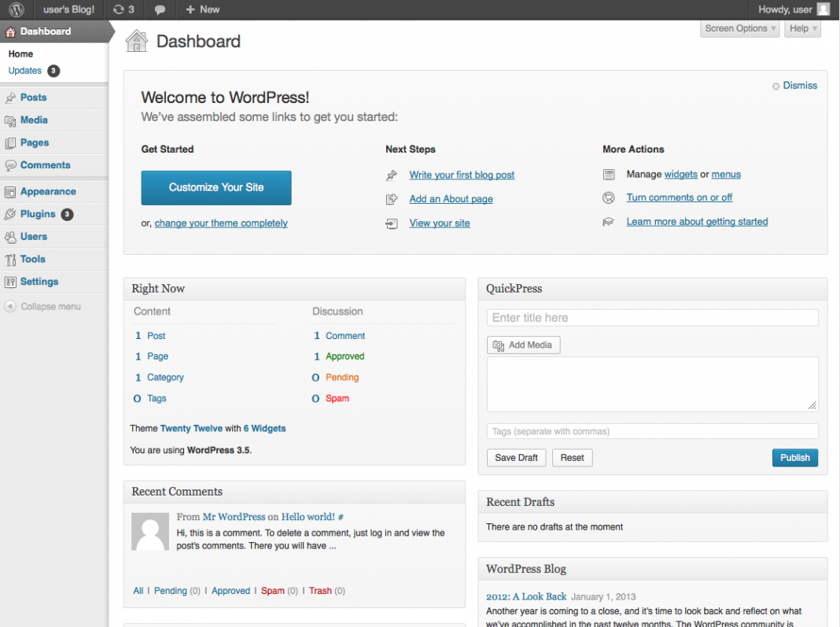Click the Media icon in sidebar
The height and width of the screenshot is (627, 840).
pyautogui.click(x=10, y=120)
